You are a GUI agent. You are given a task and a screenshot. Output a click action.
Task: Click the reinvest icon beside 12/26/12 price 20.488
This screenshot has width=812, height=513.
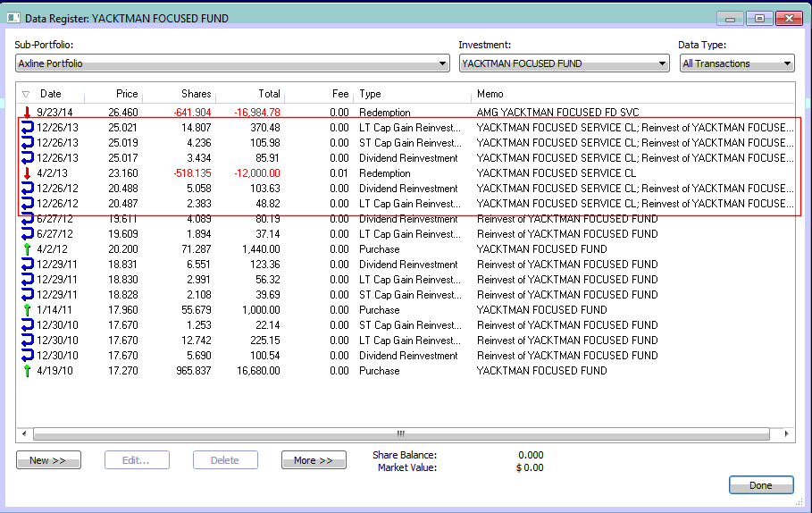(x=28, y=188)
